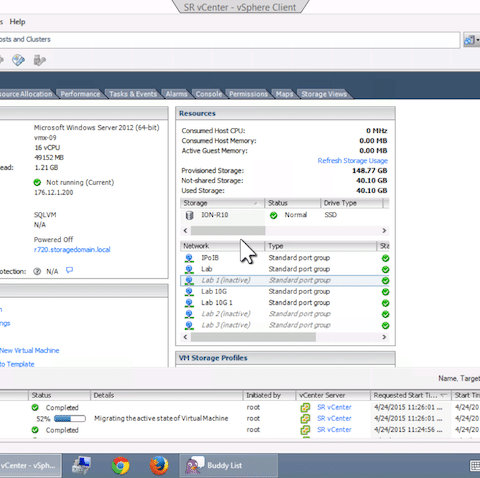Open Google Chrome from the taskbar
Viewport: 480px width, 478px height.
click(120, 466)
